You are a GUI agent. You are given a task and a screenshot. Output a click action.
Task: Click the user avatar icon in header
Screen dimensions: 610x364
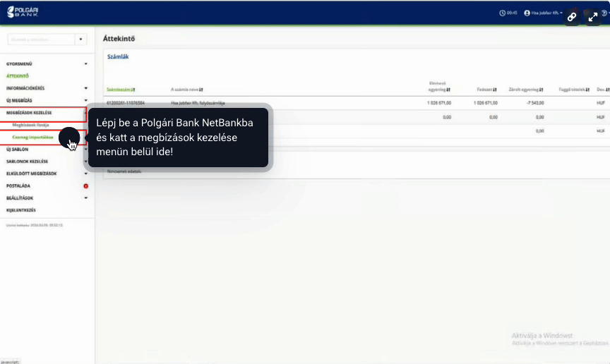coord(527,13)
